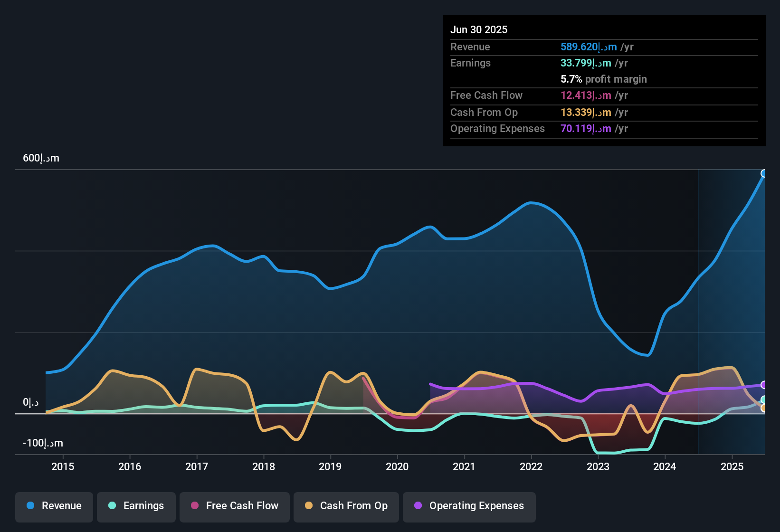
Task: Click the pink Free Cash Flow legend dot
Action: click(194, 506)
